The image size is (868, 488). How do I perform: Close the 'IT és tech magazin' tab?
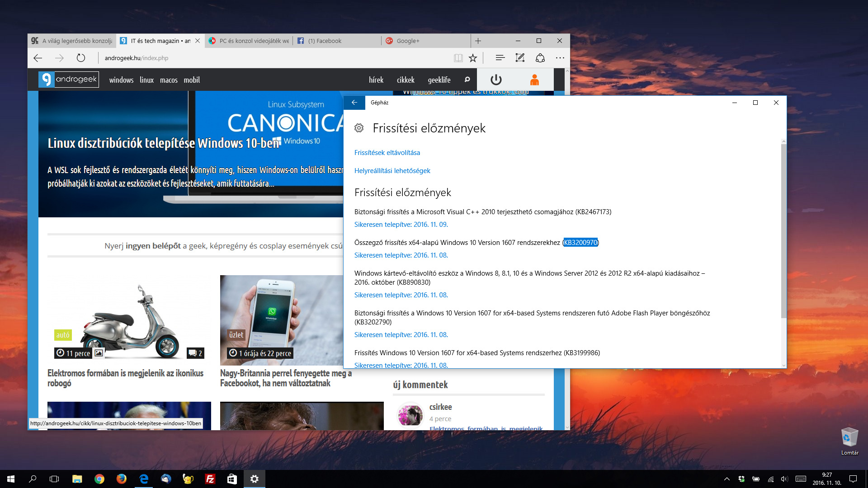point(198,41)
